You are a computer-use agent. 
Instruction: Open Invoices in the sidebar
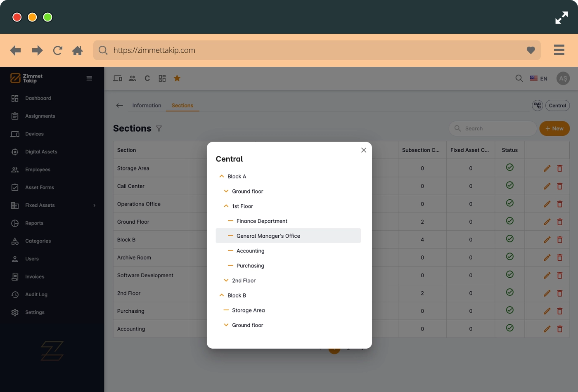click(x=35, y=276)
